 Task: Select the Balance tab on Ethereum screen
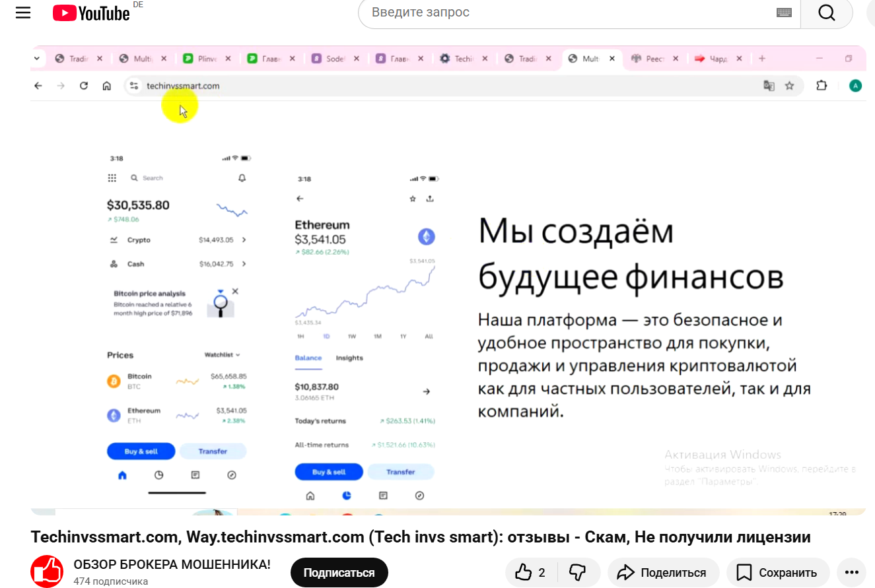coord(308,358)
